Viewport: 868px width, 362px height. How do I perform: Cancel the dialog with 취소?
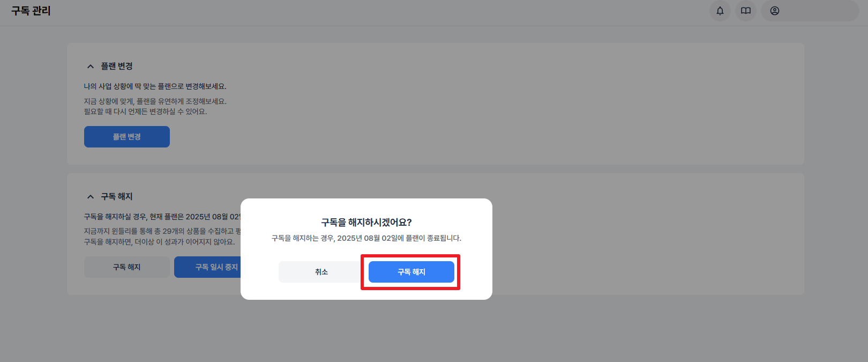pos(321,272)
